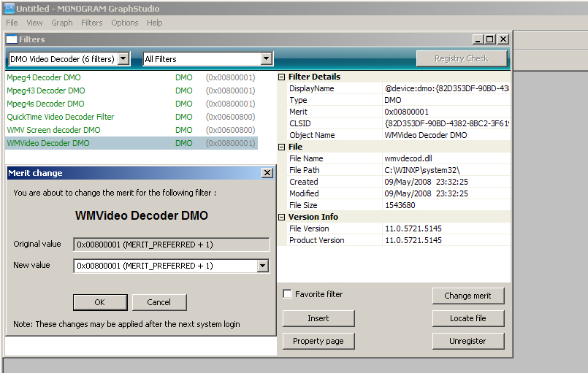
Task: Click the Unregister button
Action: 468,341
